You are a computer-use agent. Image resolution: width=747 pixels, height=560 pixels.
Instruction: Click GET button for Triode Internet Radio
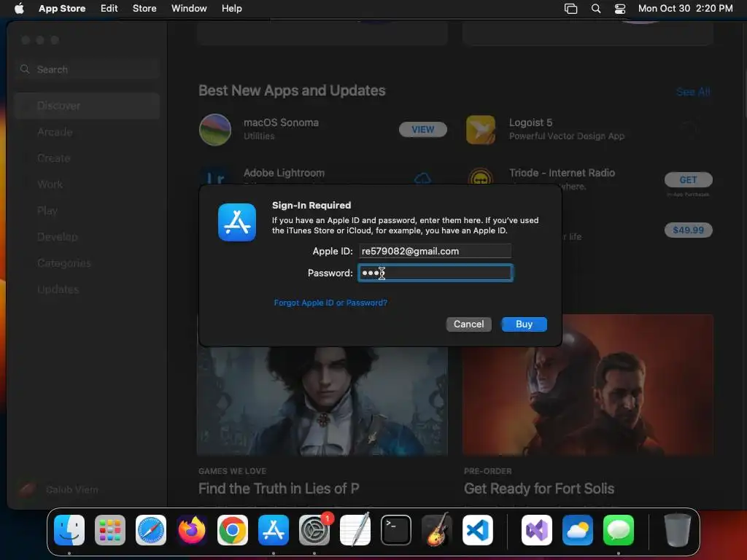(689, 179)
